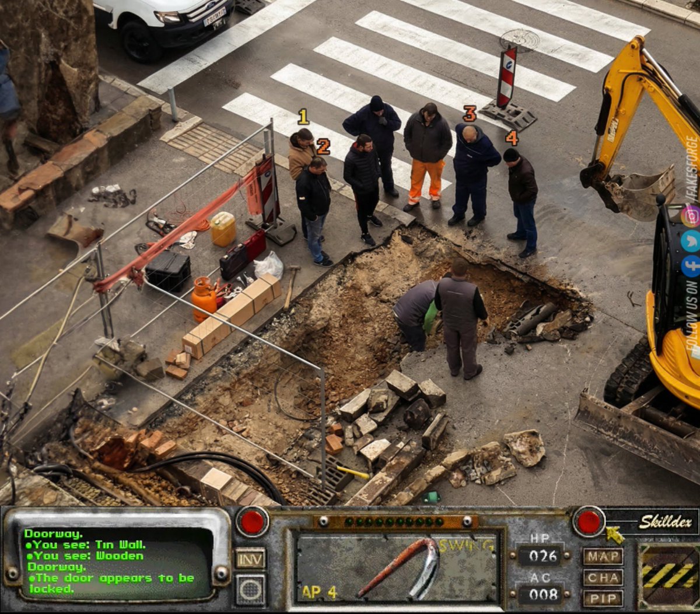700x614 pixels.
Task: Click the action point lights row
Action: click(x=394, y=521)
